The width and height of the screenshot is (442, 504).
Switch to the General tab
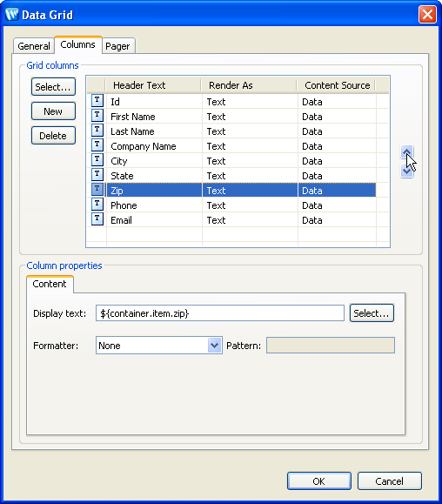click(34, 46)
